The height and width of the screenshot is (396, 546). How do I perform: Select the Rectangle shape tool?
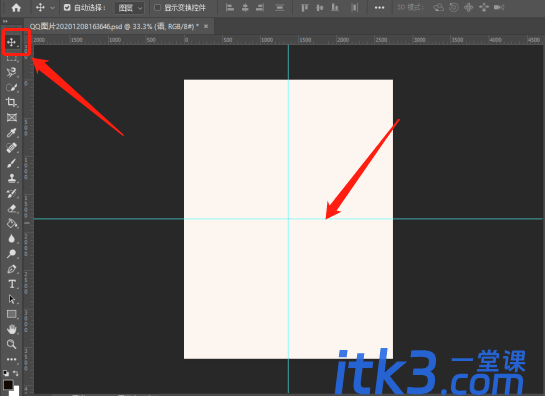11,314
